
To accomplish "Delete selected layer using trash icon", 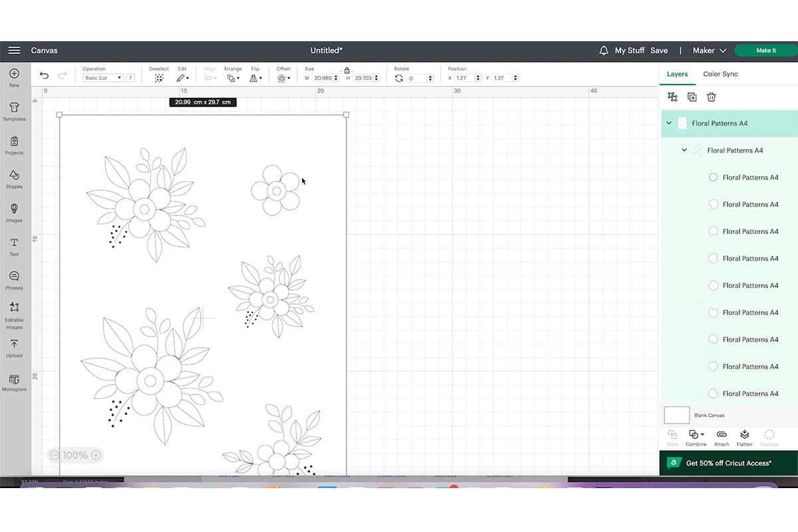I will point(711,97).
